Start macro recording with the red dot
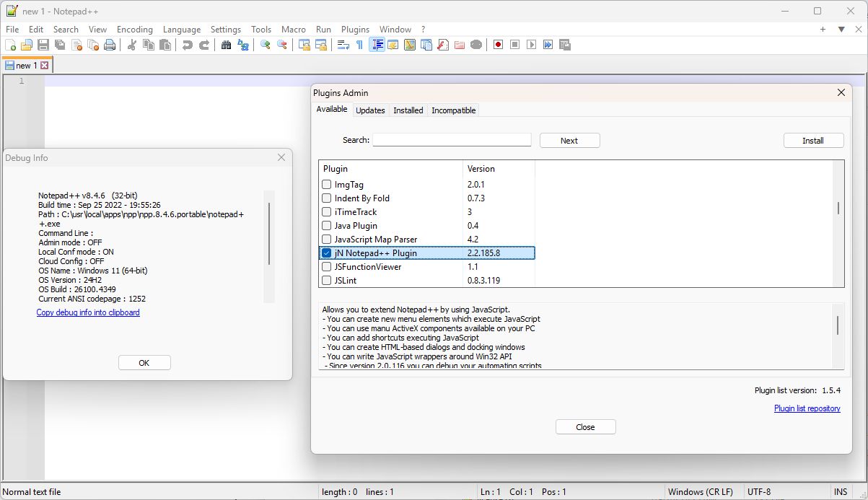The image size is (868, 500). (499, 45)
